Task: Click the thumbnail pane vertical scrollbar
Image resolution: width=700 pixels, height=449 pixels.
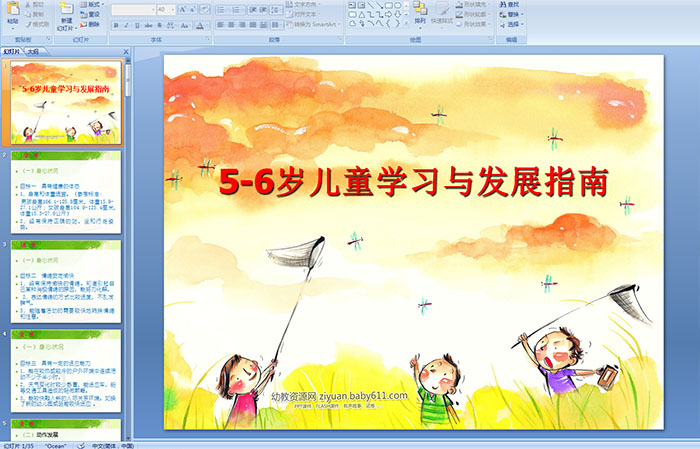Action: (x=128, y=250)
